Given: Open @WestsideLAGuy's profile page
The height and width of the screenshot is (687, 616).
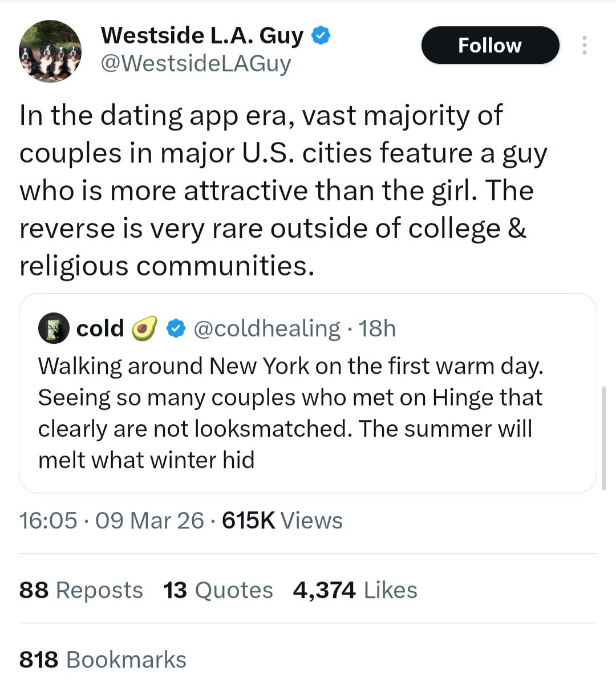Looking at the screenshot, I should (x=196, y=63).
